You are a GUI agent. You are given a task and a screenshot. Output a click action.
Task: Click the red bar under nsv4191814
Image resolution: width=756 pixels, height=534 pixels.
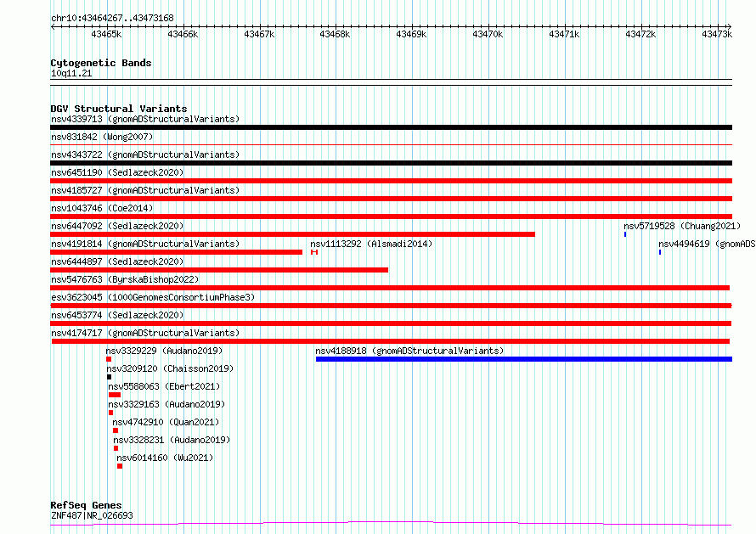pos(176,252)
